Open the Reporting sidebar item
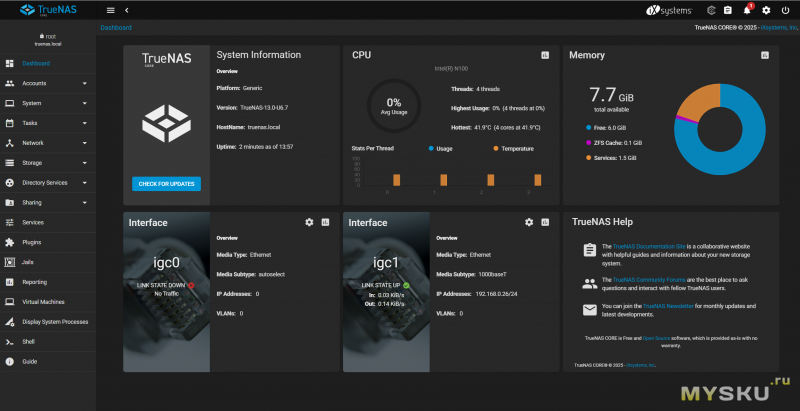Viewport: 800px width, 411px height. pyautogui.click(x=48, y=282)
